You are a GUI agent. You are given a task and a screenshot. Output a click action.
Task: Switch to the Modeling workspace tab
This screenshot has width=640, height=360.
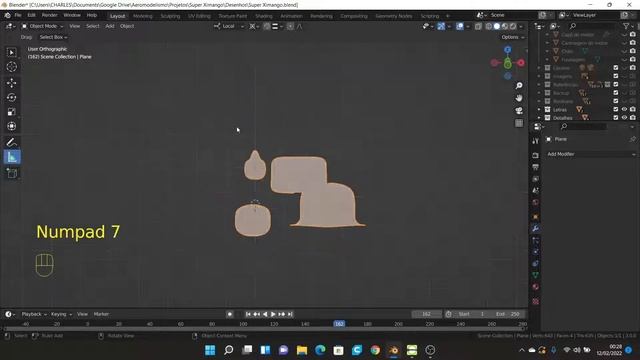[x=143, y=16]
